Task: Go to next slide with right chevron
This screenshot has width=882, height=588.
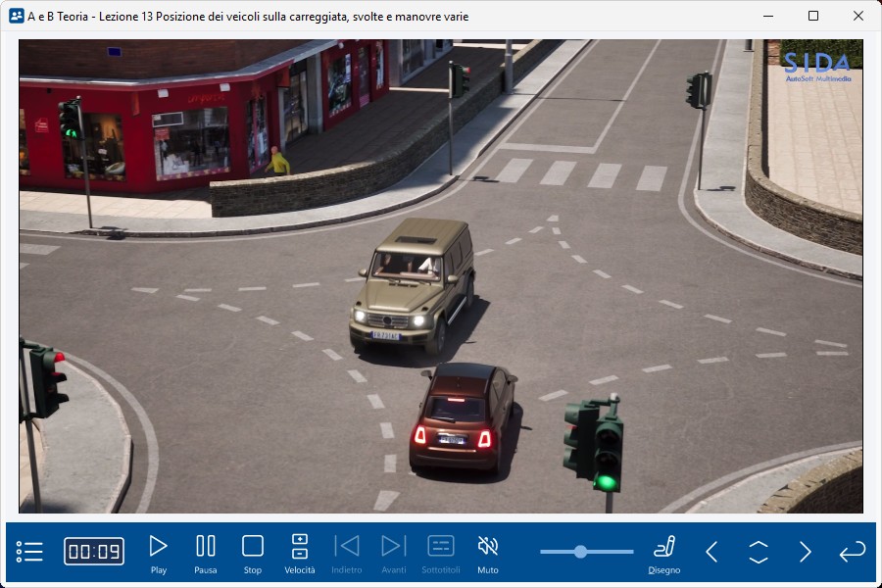Action: click(x=806, y=552)
